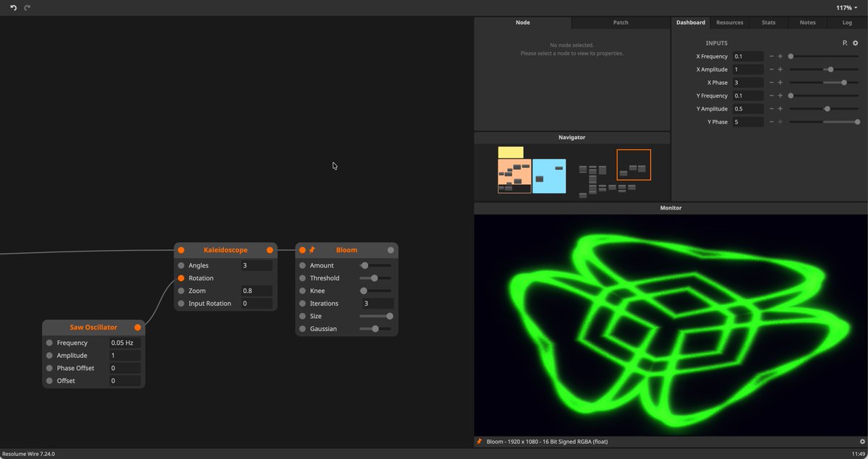Image resolution: width=868 pixels, height=459 pixels.
Task: Click the minus stepper next to X Phase
Action: click(771, 82)
